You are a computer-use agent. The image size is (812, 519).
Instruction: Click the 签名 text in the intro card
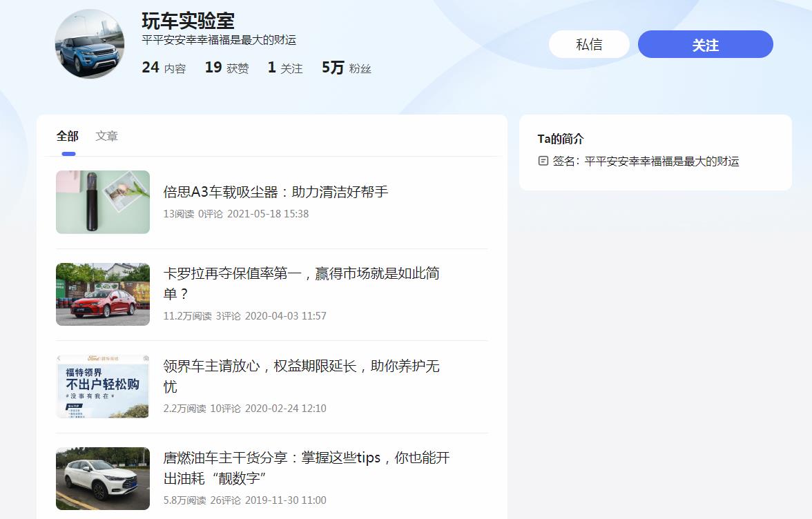646,161
